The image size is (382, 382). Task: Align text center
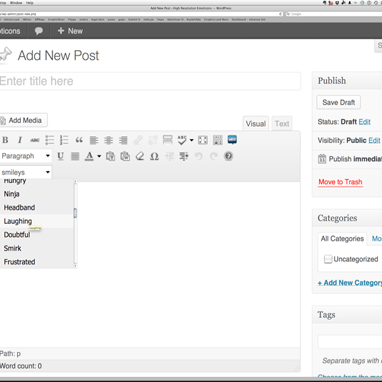coord(108,140)
